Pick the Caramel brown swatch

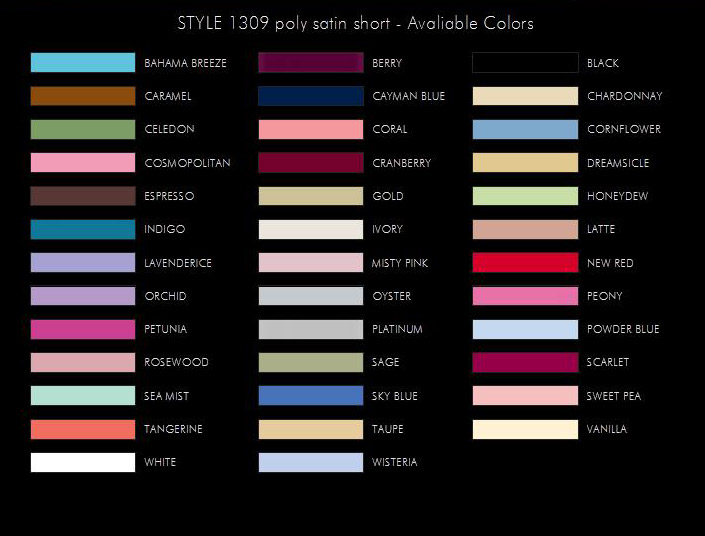pos(83,96)
